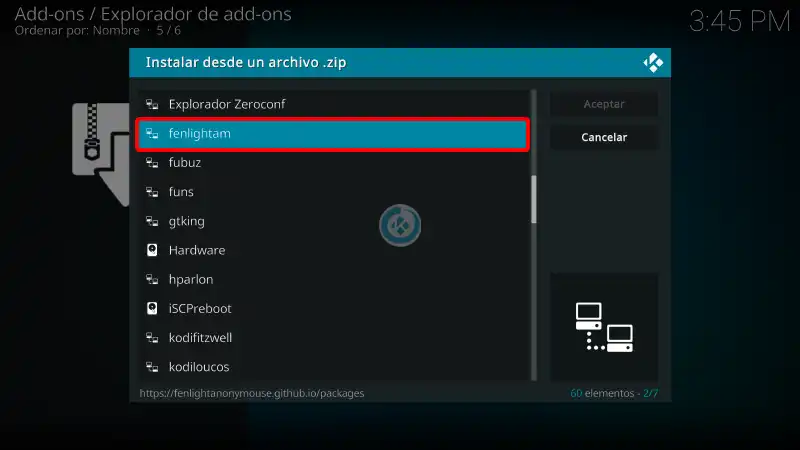Click the zip file icon behind dialog
This screenshot has height=450, width=800.
[101, 154]
